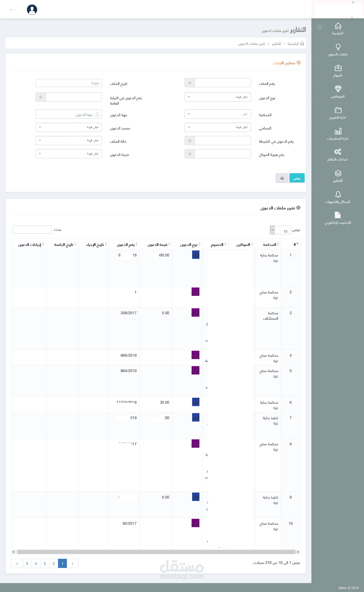Open ادارة الصلاحيات chart sidebar item
Image resolution: width=364 pixels, height=592 pixels.
coord(338,135)
